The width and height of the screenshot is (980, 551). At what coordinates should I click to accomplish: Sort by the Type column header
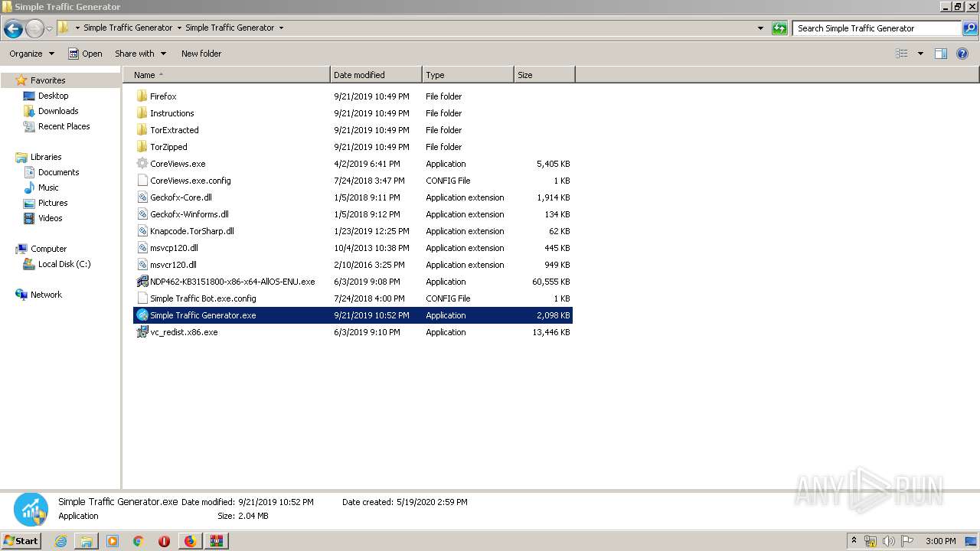coord(468,75)
